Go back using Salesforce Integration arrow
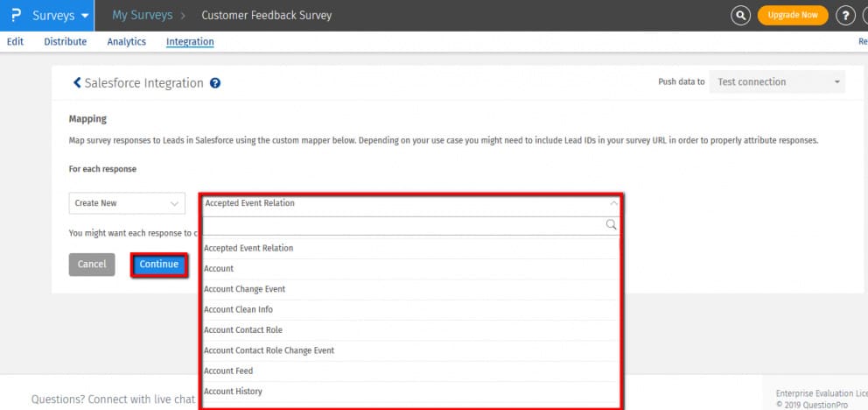 point(77,83)
